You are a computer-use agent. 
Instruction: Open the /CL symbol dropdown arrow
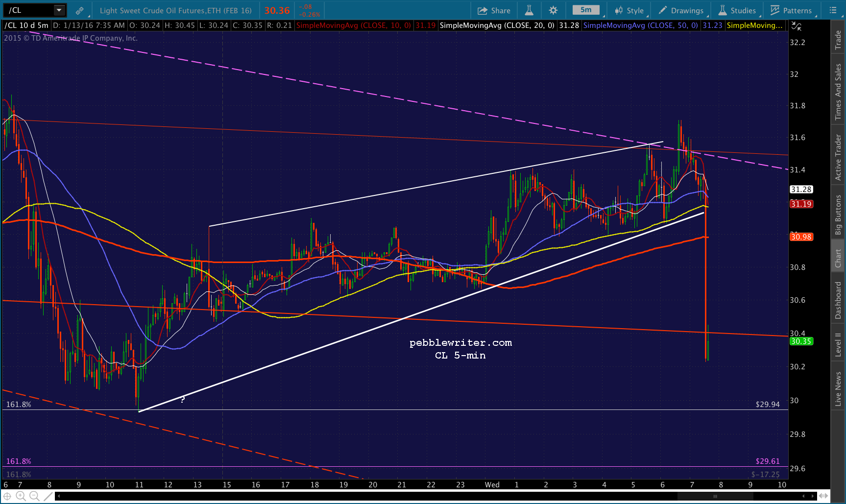[x=59, y=10]
